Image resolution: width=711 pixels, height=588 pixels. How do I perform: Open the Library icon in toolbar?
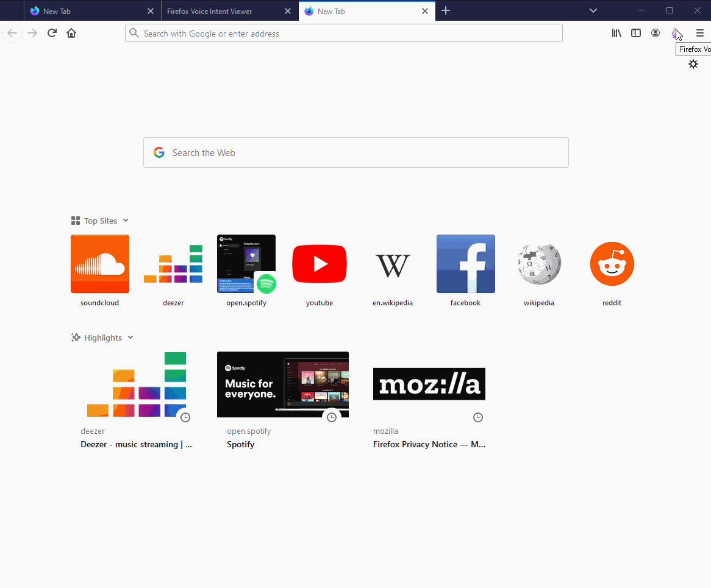point(616,33)
